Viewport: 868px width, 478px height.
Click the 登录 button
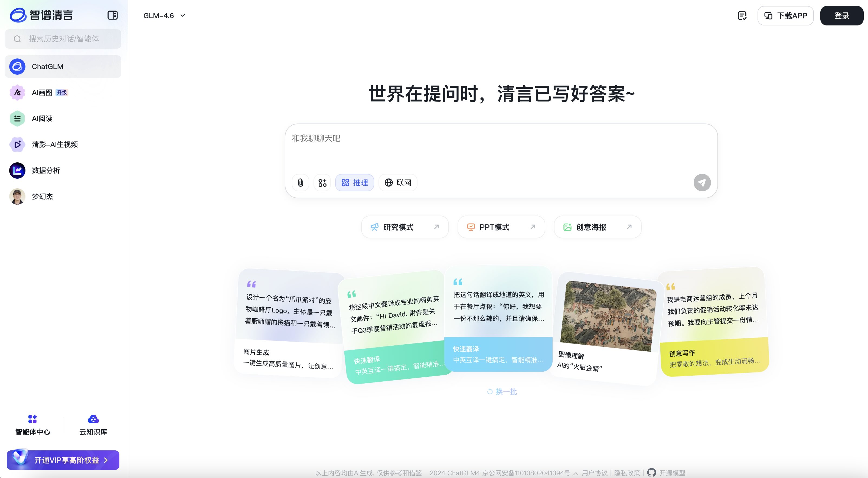pos(841,15)
